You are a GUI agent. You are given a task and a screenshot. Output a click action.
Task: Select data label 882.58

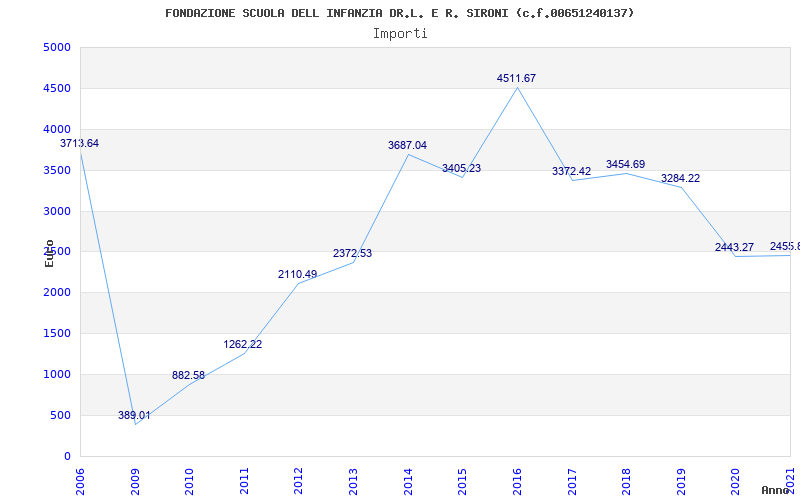click(188, 376)
